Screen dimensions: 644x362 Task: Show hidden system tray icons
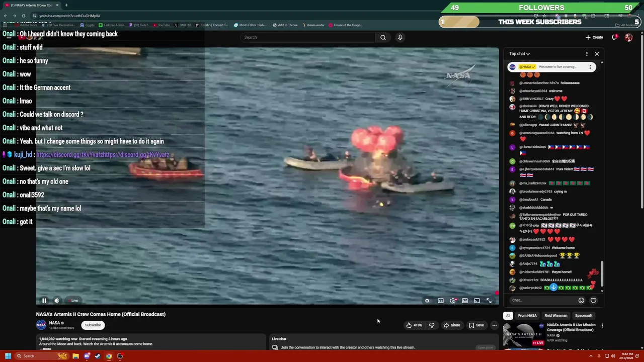click(x=591, y=356)
